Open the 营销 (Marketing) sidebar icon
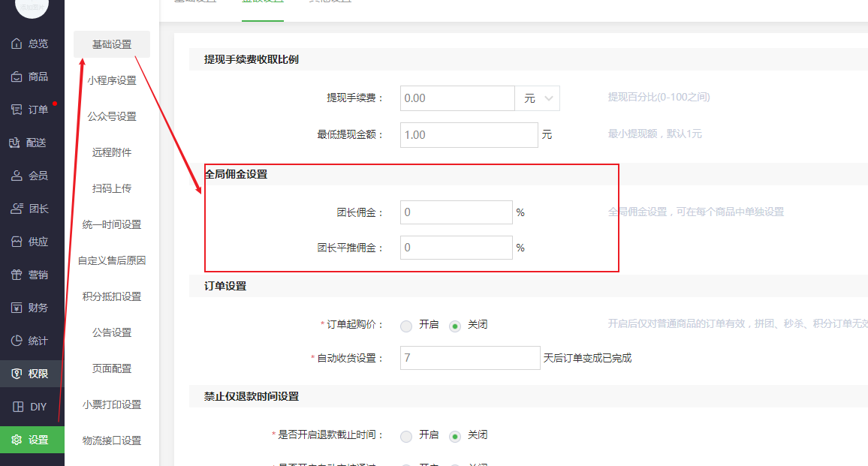 pyautogui.click(x=31, y=274)
